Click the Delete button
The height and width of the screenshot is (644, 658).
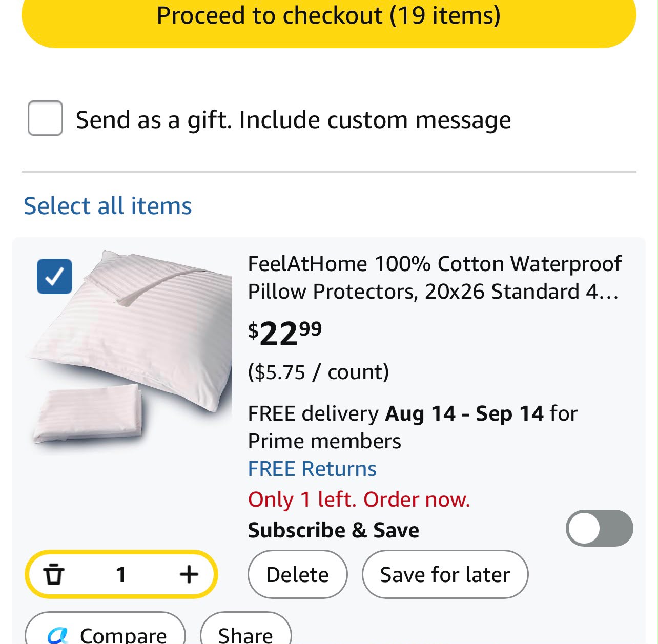click(x=297, y=574)
